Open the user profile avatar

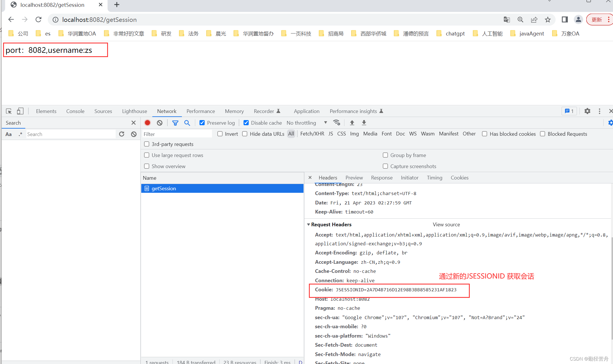(578, 20)
